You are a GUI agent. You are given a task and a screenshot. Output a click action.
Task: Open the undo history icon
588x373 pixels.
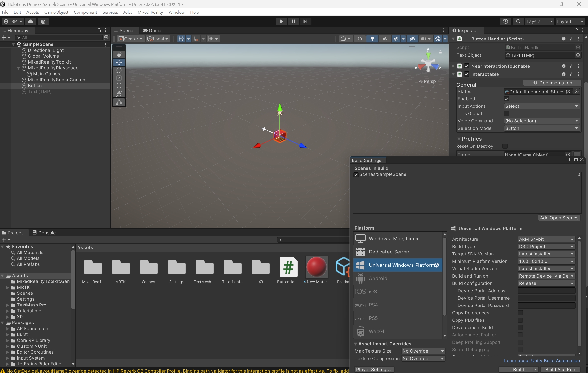(x=505, y=21)
